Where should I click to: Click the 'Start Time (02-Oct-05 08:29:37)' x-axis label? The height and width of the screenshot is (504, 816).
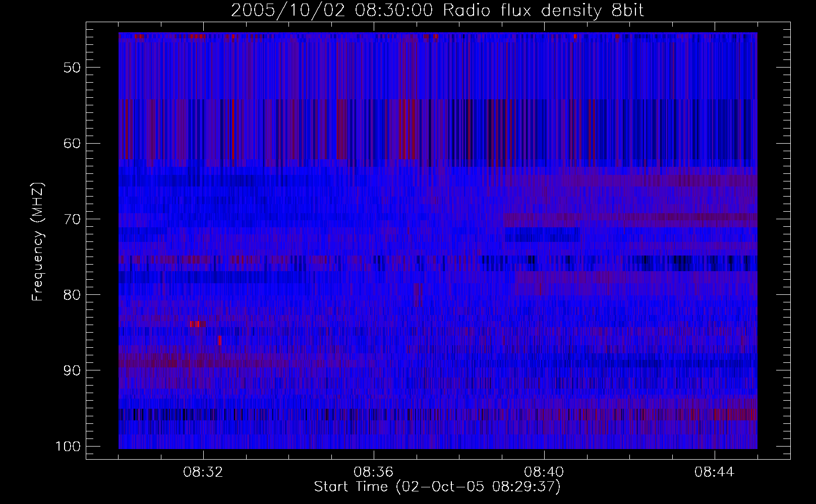[437, 487]
